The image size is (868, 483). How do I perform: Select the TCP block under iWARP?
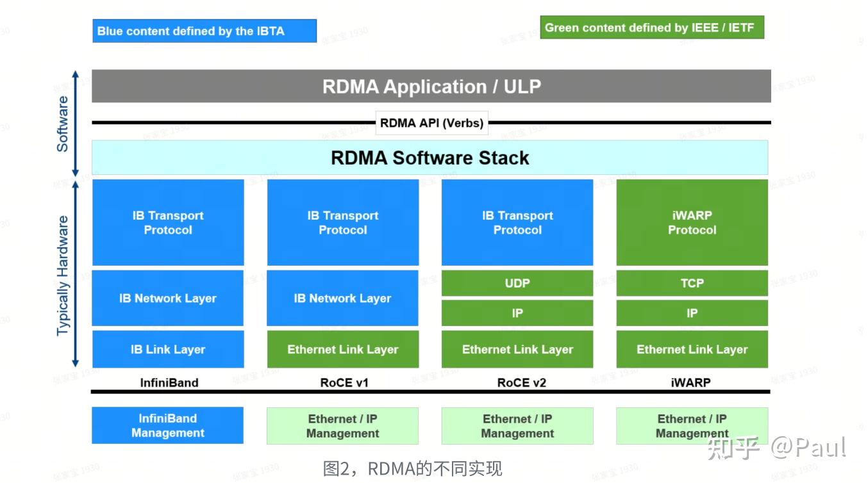click(691, 282)
